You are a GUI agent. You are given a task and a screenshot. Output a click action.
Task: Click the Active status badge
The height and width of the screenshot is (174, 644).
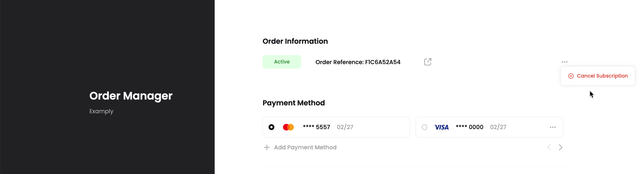tap(282, 62)
